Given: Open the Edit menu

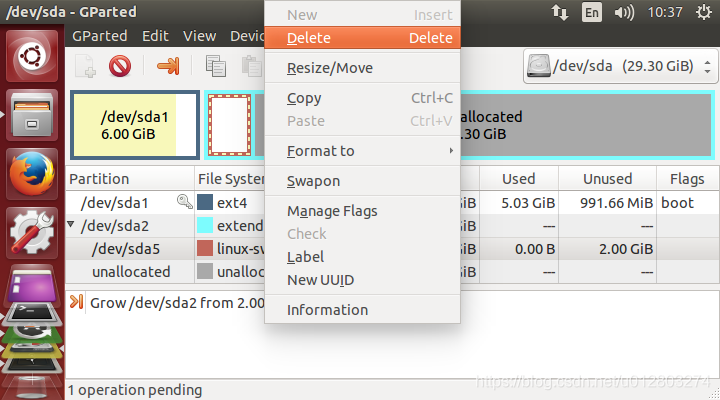Looking at the screenshot, I should coord(155,36).
